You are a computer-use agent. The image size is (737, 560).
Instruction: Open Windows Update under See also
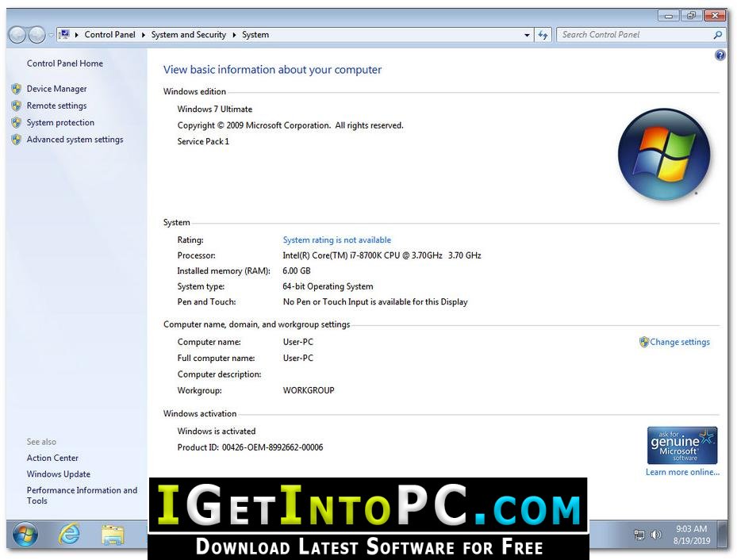[58, 474]
